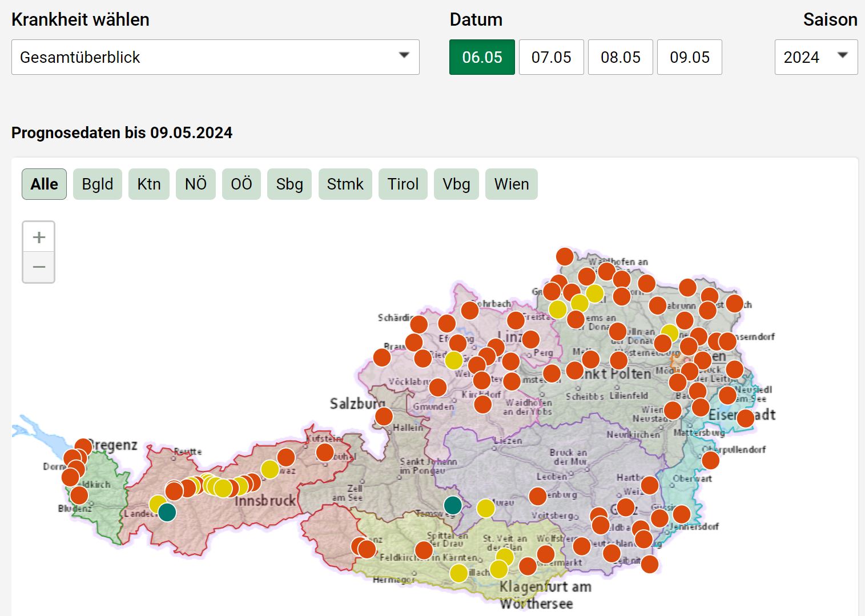Zoom in on the map

point(39,237)
